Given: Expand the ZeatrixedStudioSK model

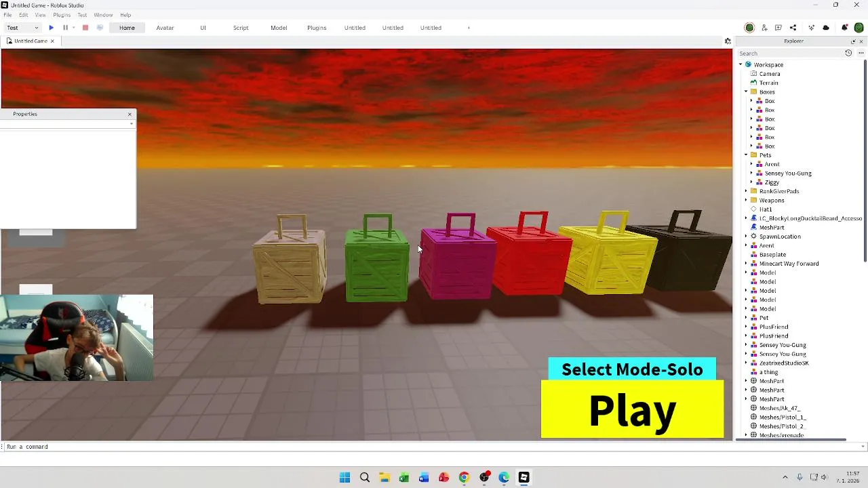Looking at the screenshot, I should [746, 363].
